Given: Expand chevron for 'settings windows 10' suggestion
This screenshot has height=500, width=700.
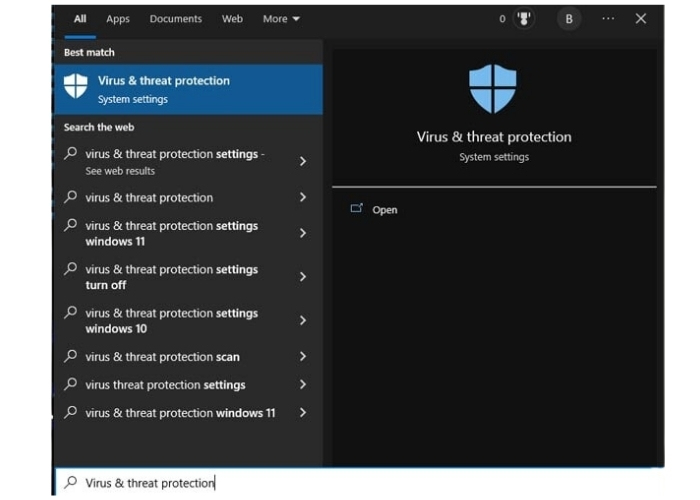Looking at the screenshot, I should pos(303,321).
